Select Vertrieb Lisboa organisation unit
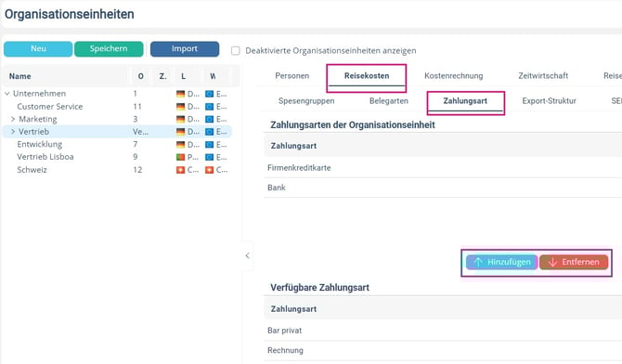The image size is (622, 364). [x=45, y=157]
